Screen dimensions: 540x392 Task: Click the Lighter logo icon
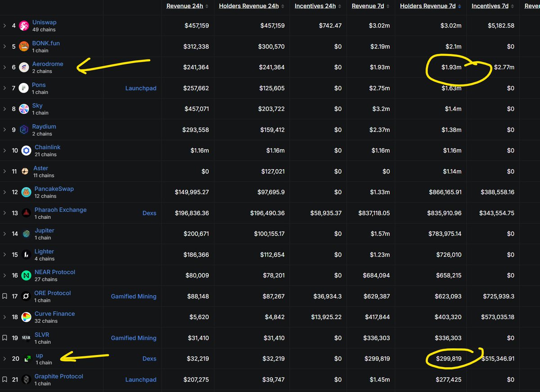(27, 255)
